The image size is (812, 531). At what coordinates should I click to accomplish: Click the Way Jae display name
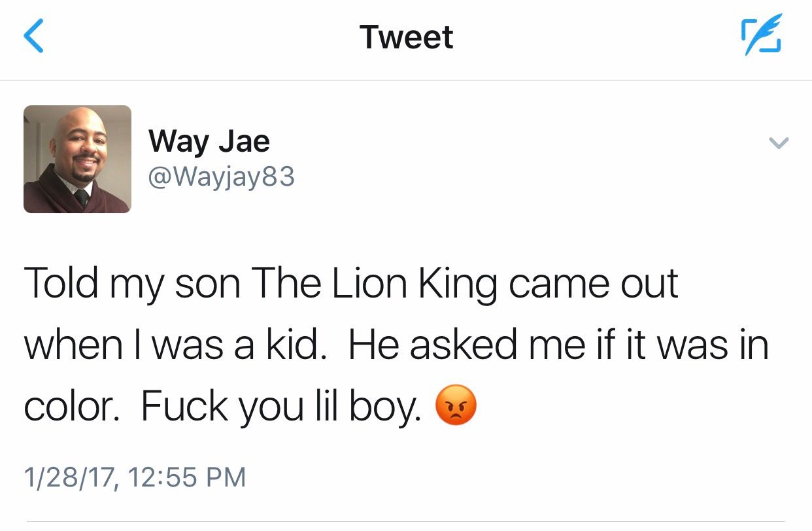pos(209,141)
